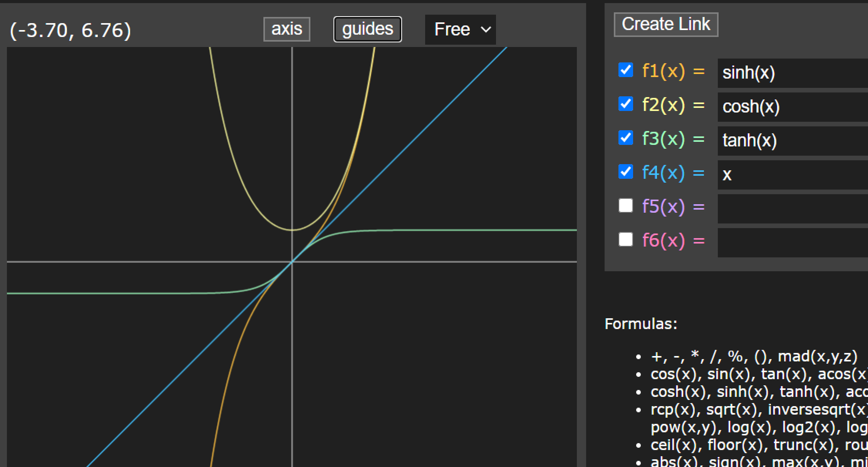The width and height of the screenshot is (868, 467).
Task: Open the Free mode dropdown
Action: 460,30
